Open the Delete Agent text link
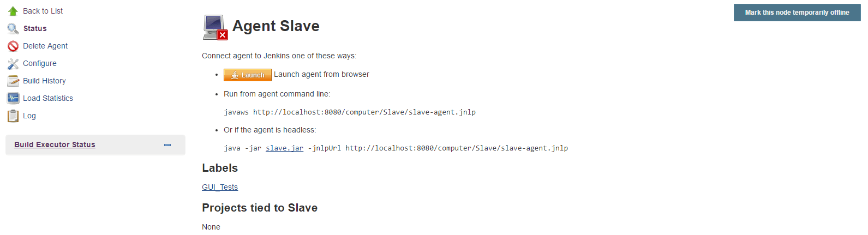 45,46
